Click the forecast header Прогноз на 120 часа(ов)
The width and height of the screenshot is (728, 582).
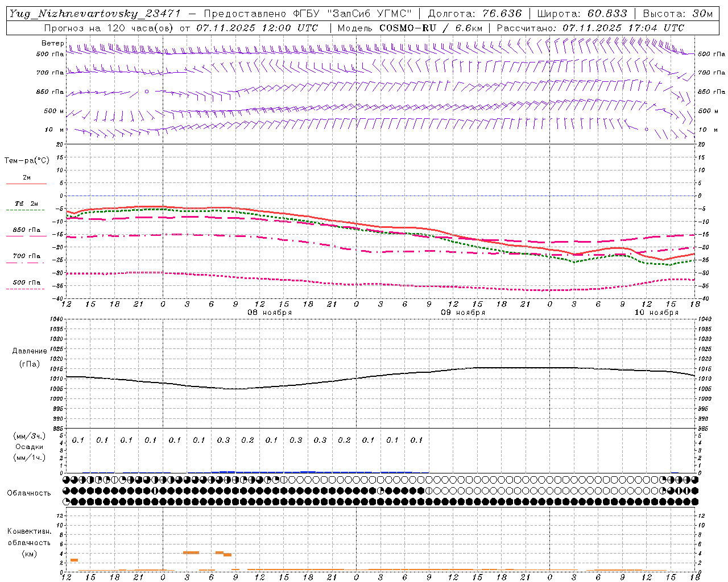click(x=110, y=28)
